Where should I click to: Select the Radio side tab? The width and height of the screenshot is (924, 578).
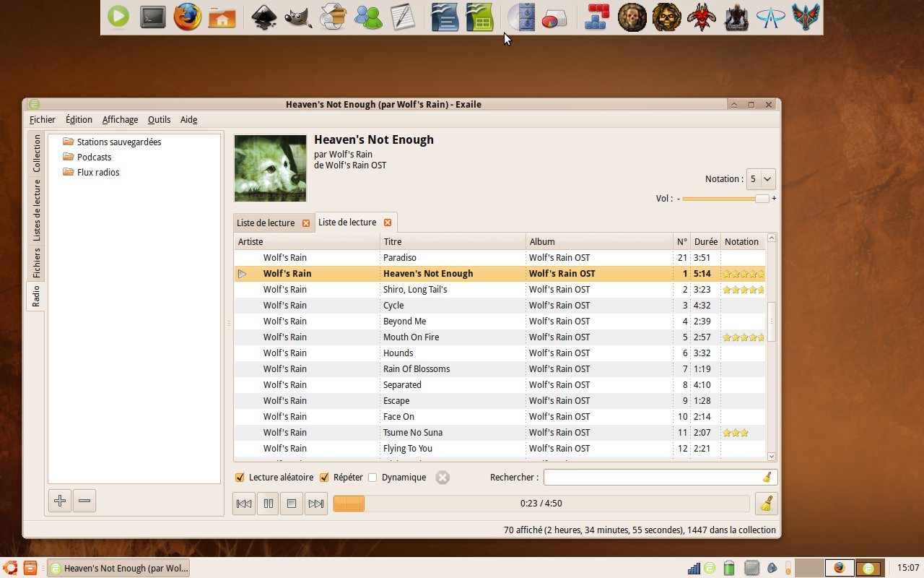coord(36,296)
